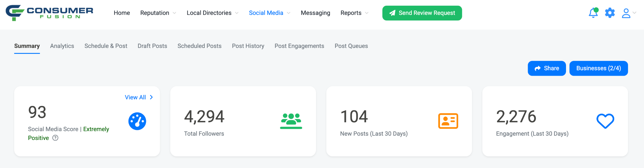This screenshot has height=168, width=644.
Task: Click the 104 New Posts value
Action: [x=354, y=117]
